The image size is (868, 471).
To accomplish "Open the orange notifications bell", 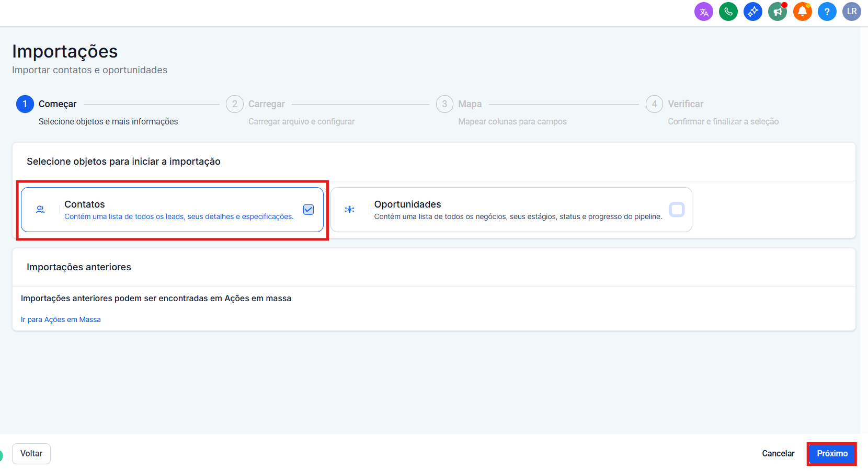I will 802,12.
